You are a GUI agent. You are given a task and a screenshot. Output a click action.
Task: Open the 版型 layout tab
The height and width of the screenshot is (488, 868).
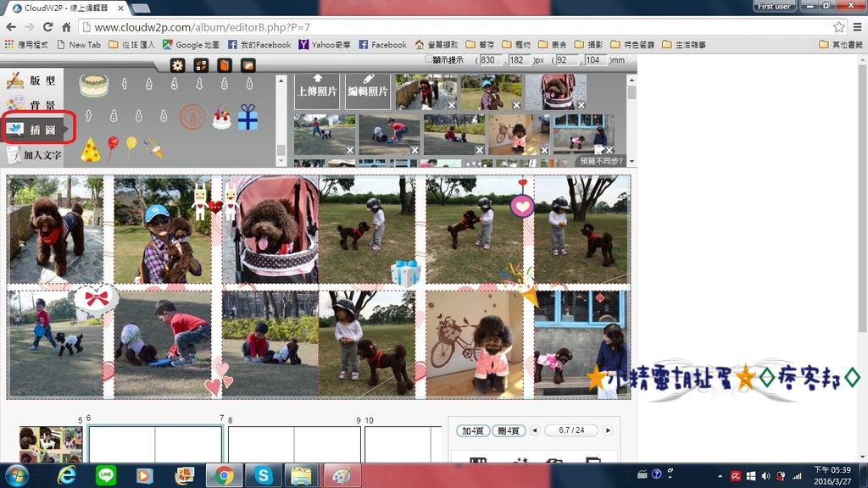click(x=32, y=80)
